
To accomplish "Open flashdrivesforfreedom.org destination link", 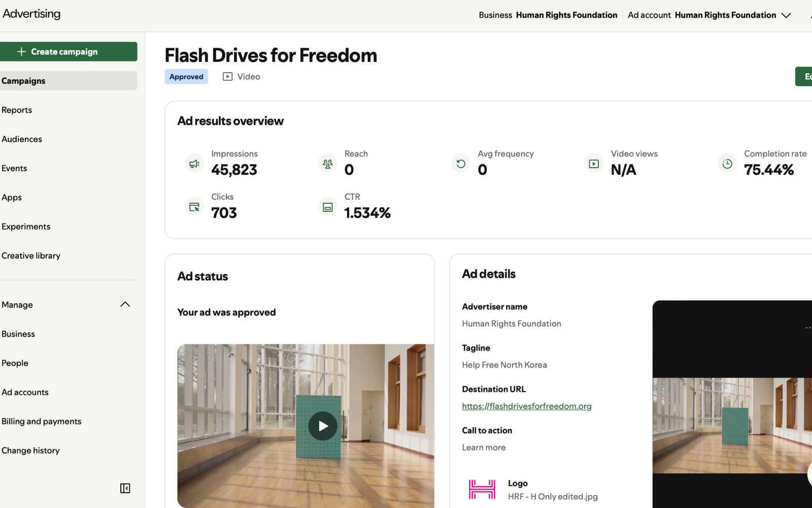I will 527,406.
